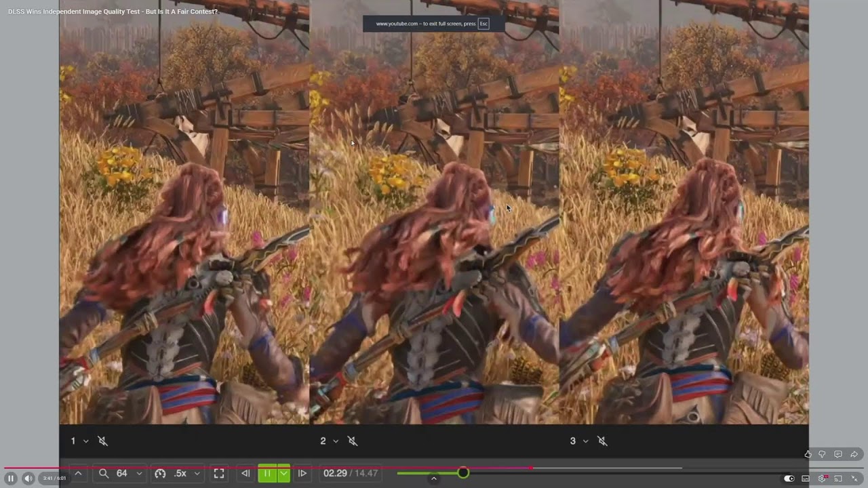The width and height of the screenshot is (868, 488).
Task: Like the YouTube video
Action: click(808, 454)
